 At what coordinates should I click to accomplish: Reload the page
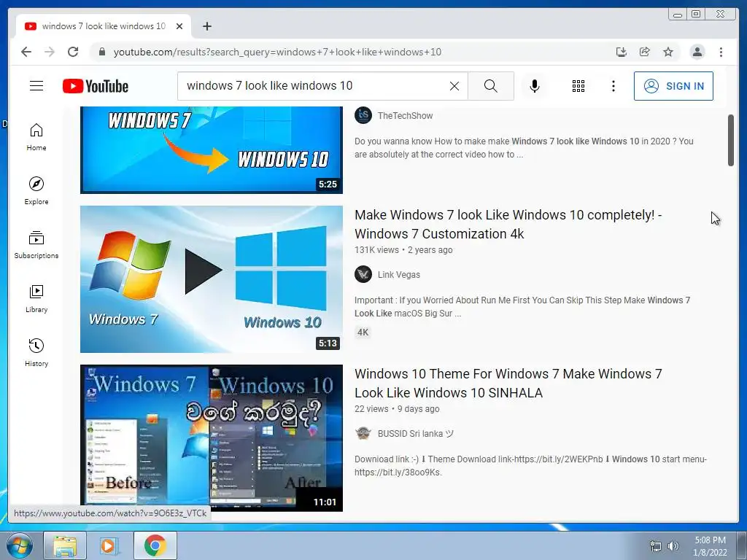73,52
